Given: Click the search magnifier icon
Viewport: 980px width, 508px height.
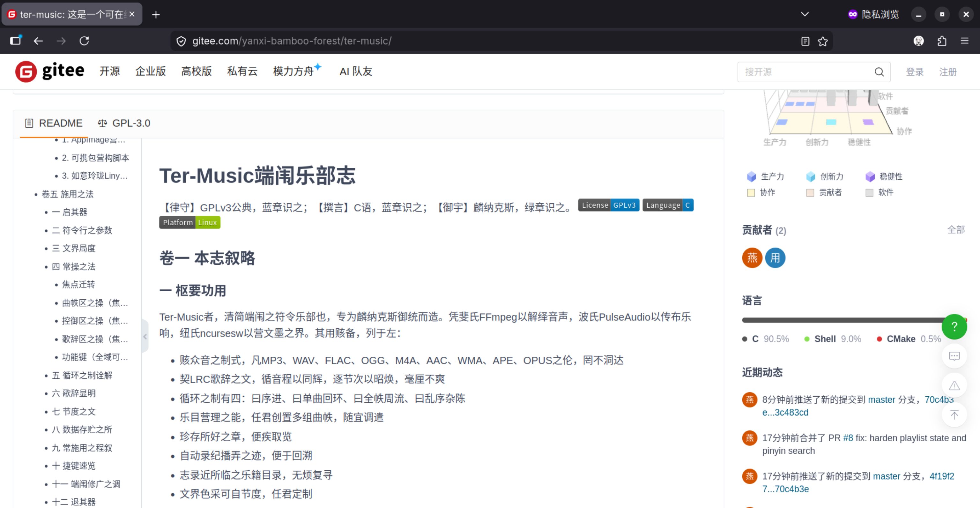Looking at the screenshot, I should point(879,72).
